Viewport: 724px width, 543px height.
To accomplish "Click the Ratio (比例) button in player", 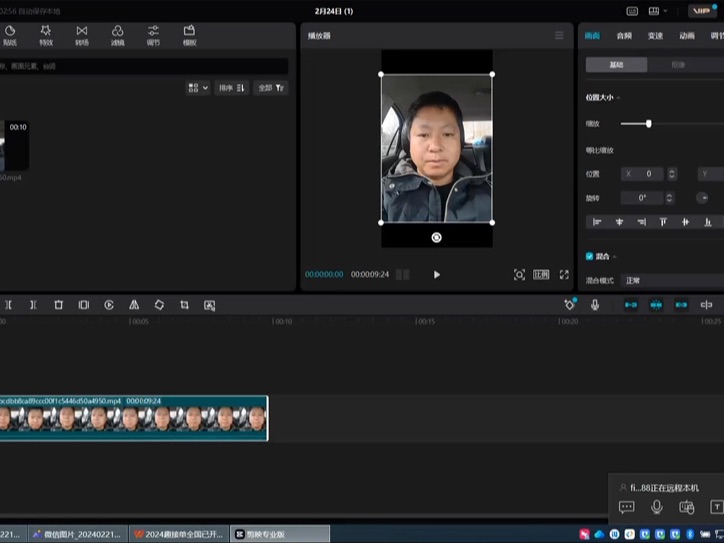I will coord(541,275).
